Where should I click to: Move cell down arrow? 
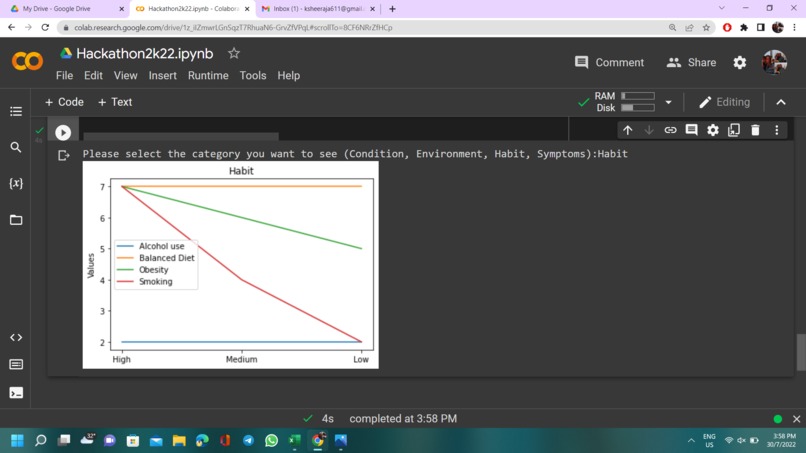coord(649,130)
